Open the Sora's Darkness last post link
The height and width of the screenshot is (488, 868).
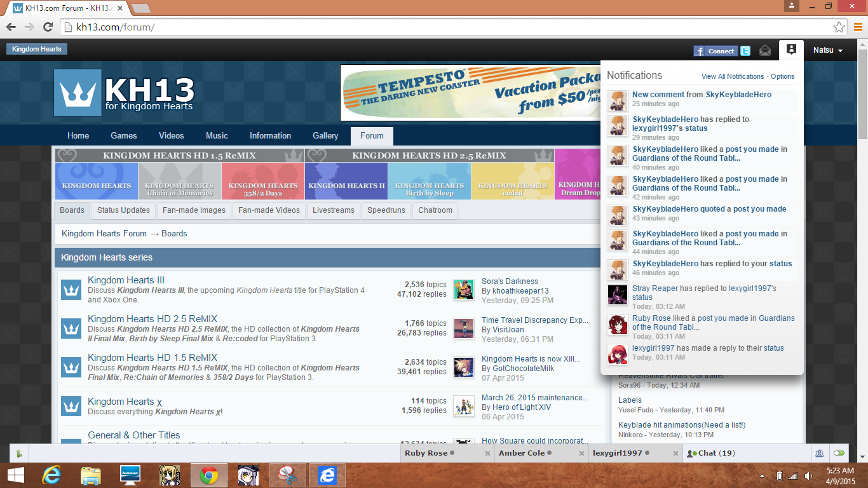click(510, 281)
